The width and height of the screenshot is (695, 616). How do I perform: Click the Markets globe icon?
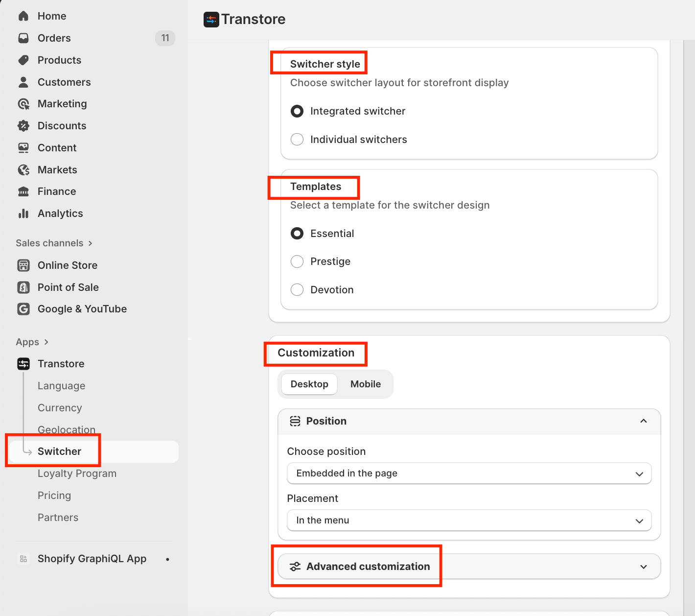[23, 170]
